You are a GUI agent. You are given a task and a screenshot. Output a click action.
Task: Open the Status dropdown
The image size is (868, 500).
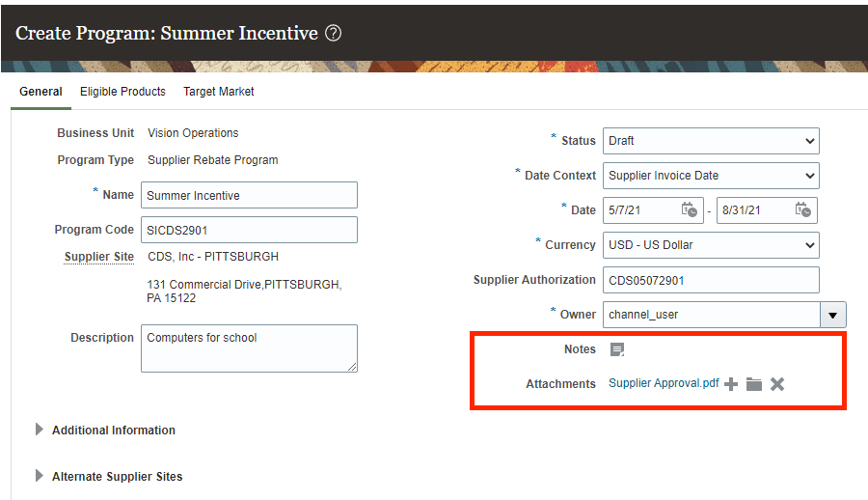tap(711, 141)
